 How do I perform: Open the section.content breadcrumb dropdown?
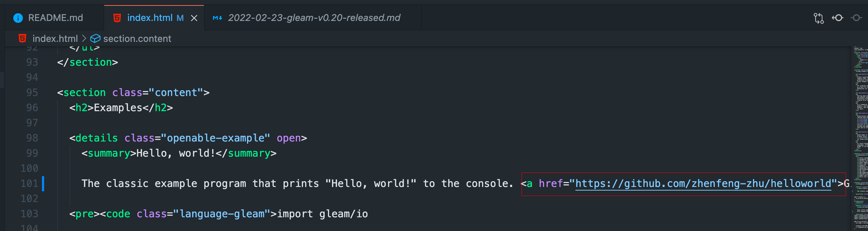137,38
